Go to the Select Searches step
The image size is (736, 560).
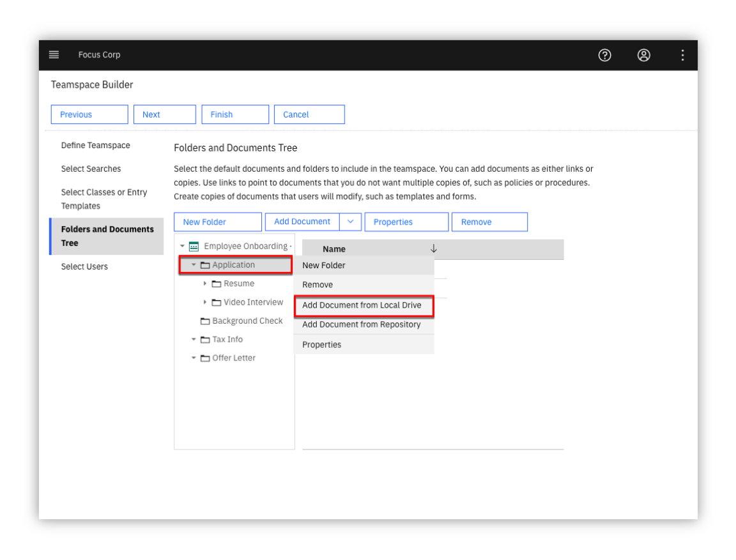(91, 169)
